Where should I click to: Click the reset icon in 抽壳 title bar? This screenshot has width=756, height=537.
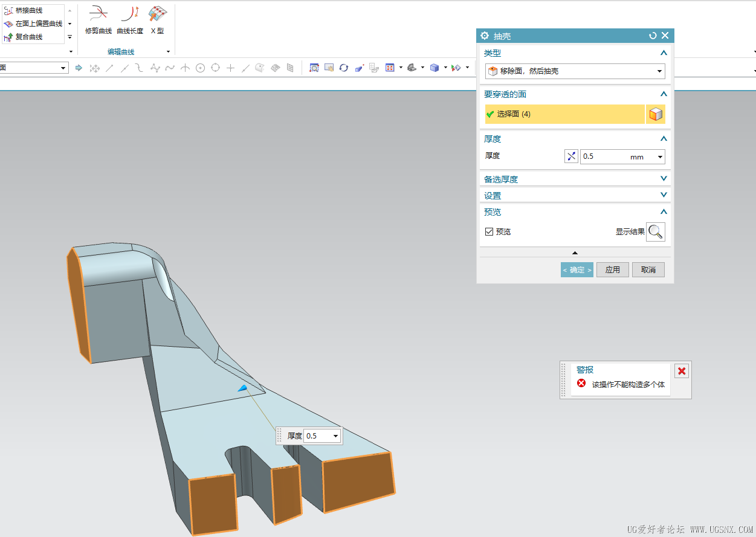point(653,36)
